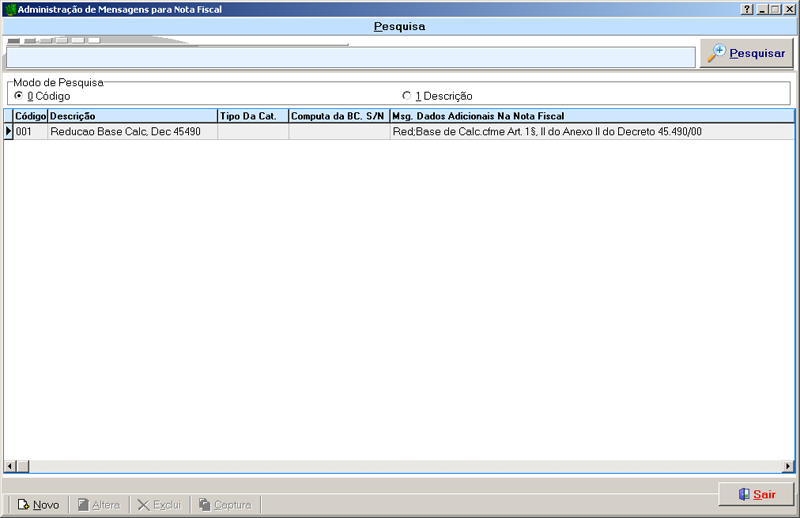
Task: Select row 001 Reducao Base Calc
Action: tap(130, 132)
